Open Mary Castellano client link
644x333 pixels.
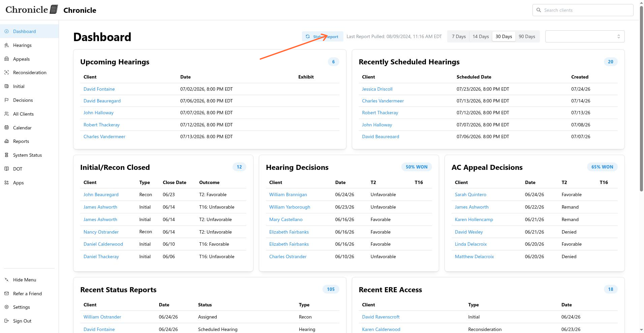click(x=286, y=219)
